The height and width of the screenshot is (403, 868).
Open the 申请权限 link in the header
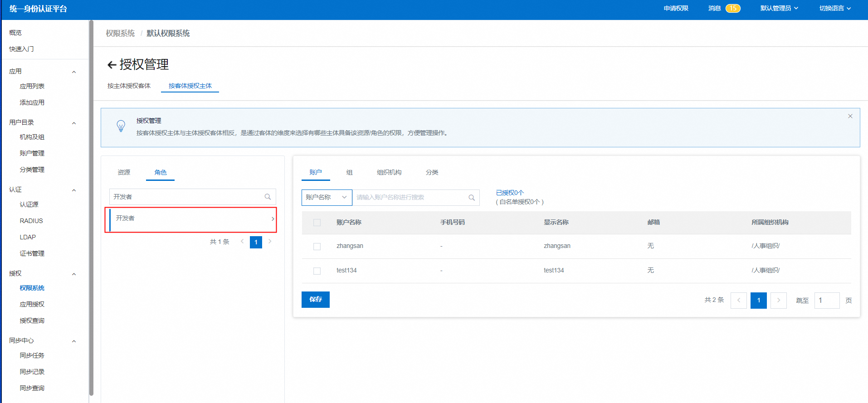click(676, 8)
